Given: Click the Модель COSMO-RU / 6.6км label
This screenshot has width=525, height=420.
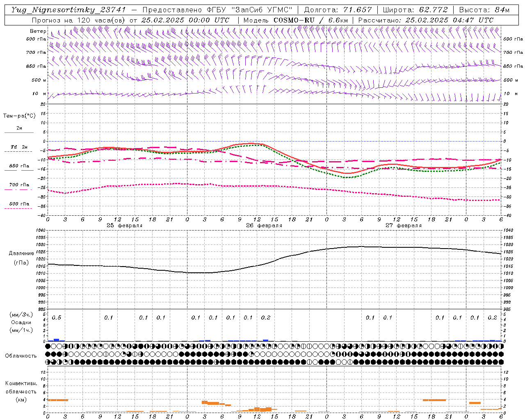Looking at the screenshot, I should click(x=296, y=20).
